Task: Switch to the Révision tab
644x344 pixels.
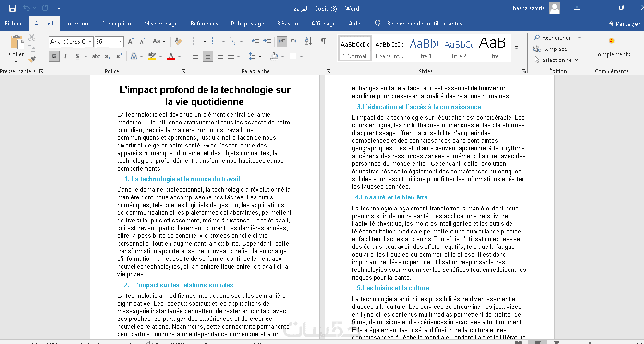Action: point(288,23)
